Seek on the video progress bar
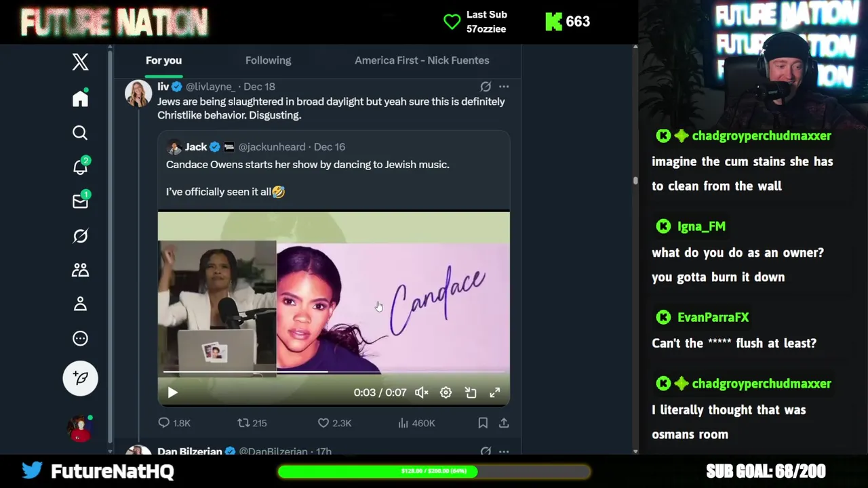Viewport: 868px width, 488px height. pyautogui.click(x=334, y=372)
